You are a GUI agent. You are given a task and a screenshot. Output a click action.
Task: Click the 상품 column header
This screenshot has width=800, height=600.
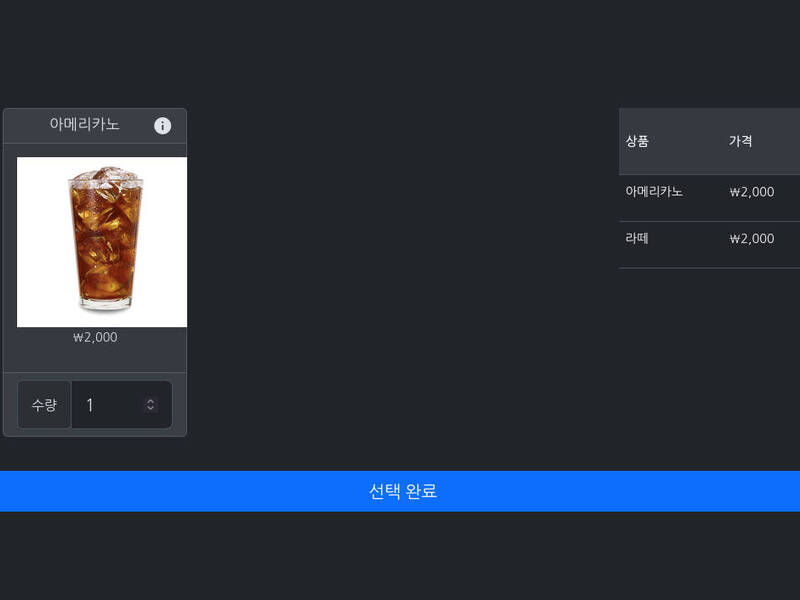click(637, 141)
